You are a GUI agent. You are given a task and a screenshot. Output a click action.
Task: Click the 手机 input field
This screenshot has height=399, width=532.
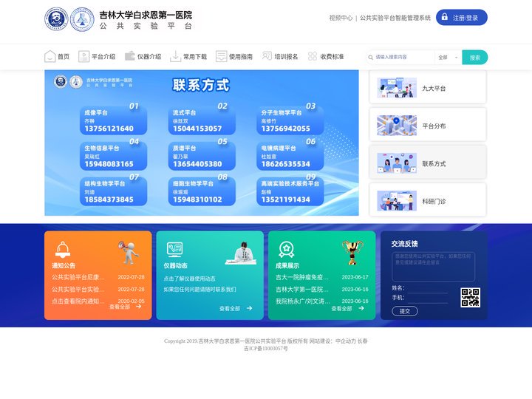428,299
